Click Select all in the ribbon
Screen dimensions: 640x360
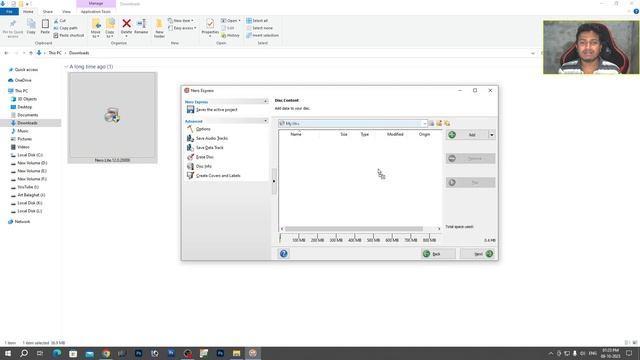tap(257, 20)
